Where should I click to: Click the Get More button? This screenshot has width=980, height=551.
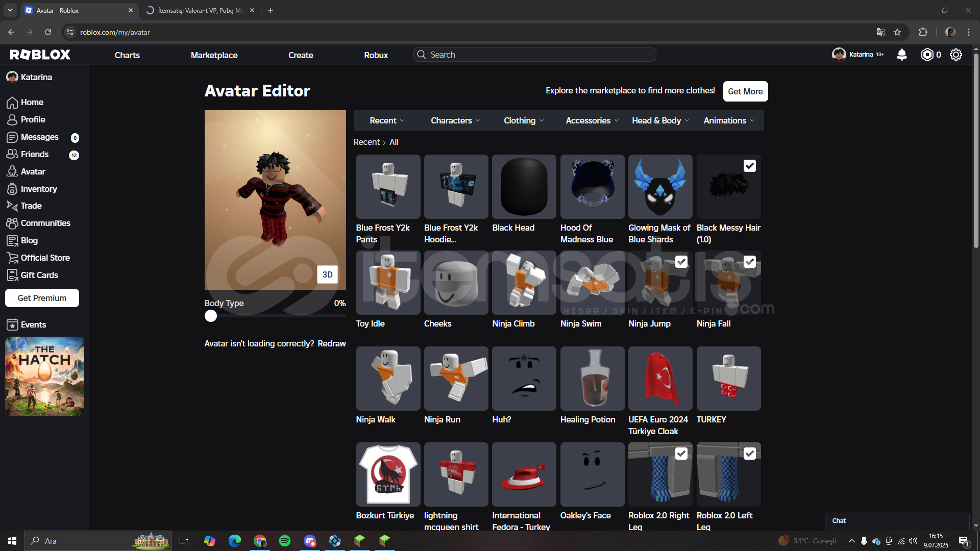(745, 91)
